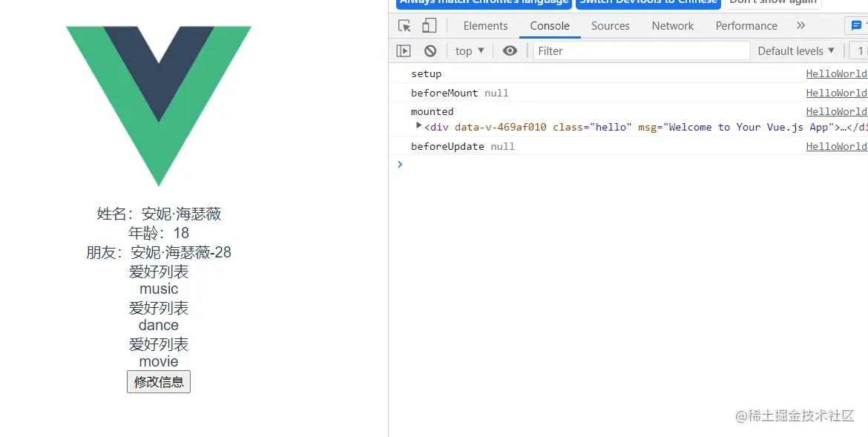Click the 姓名：安妮·海瑟薇 text
Screen dimensions: 868x437
tap(159, 214)
